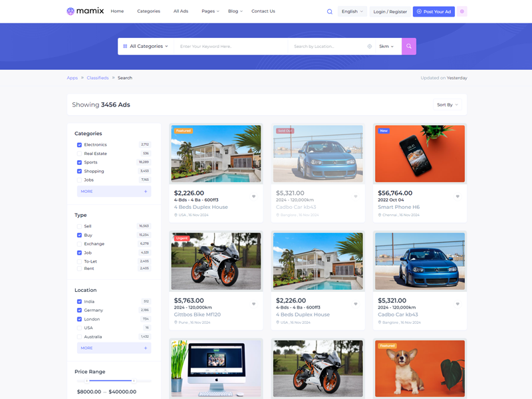Image resolution: width=532 pixels, height=399 pixels.
Task: Uncheck the Germany location checkbox
Action: [79, 311]
